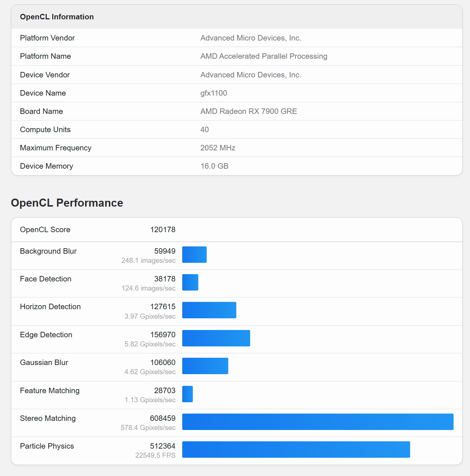Image resolution: width=470 pixels, height=476 pixels.
Task: Click the 2052 MHz frequency value
Action: [x=218, y=148]
